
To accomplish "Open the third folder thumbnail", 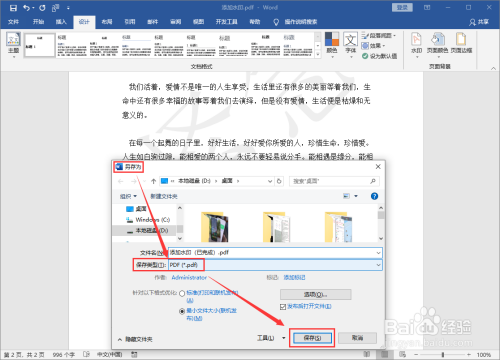I will coord(338,226).
